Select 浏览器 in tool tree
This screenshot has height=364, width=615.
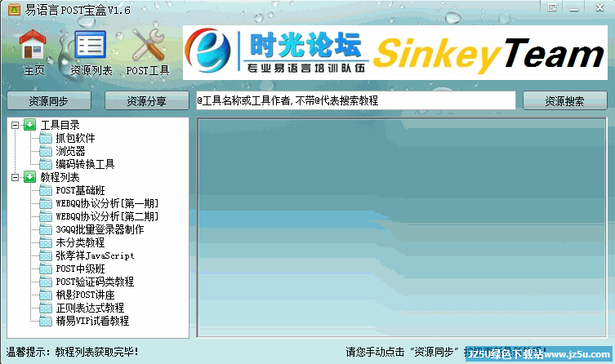click(70, 151)
